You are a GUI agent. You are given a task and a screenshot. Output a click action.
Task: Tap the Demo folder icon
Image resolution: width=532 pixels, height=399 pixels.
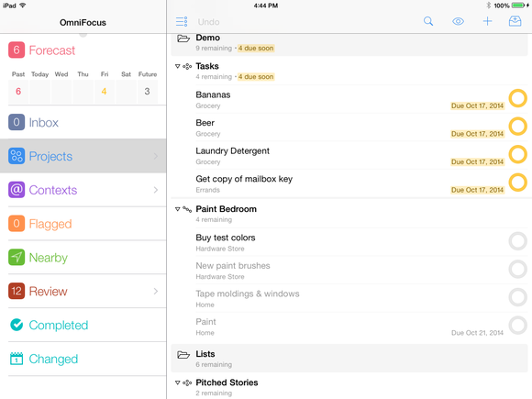tap(183, 39)
